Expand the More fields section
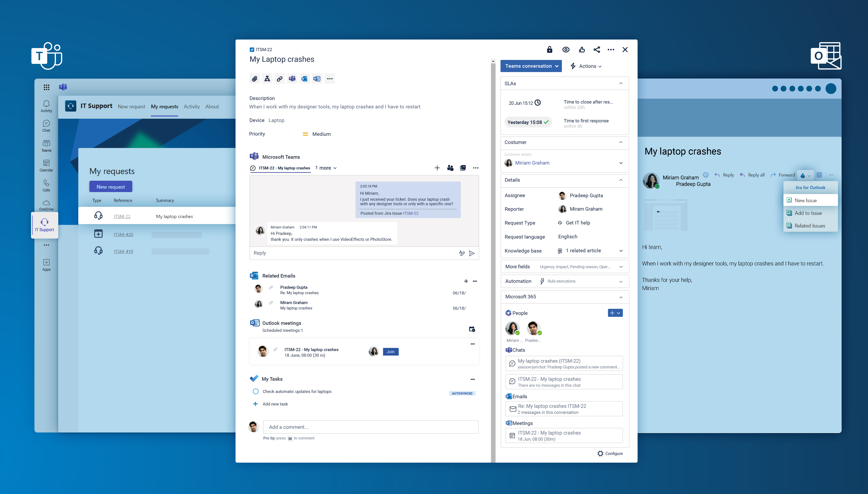 pos(620,267)
